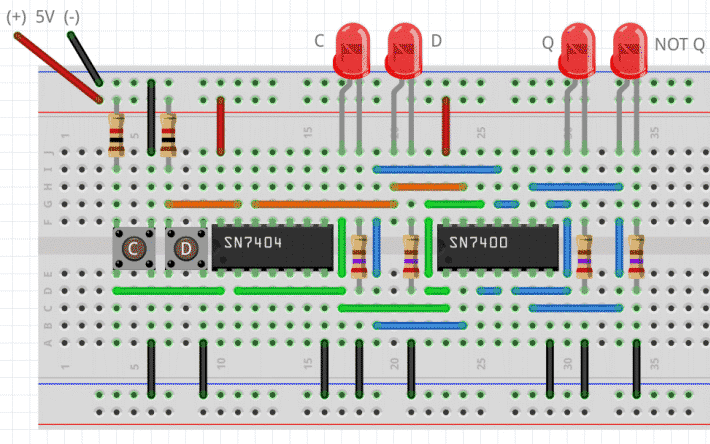Select the SN7400 NAND chip

(x=496, y=246)
